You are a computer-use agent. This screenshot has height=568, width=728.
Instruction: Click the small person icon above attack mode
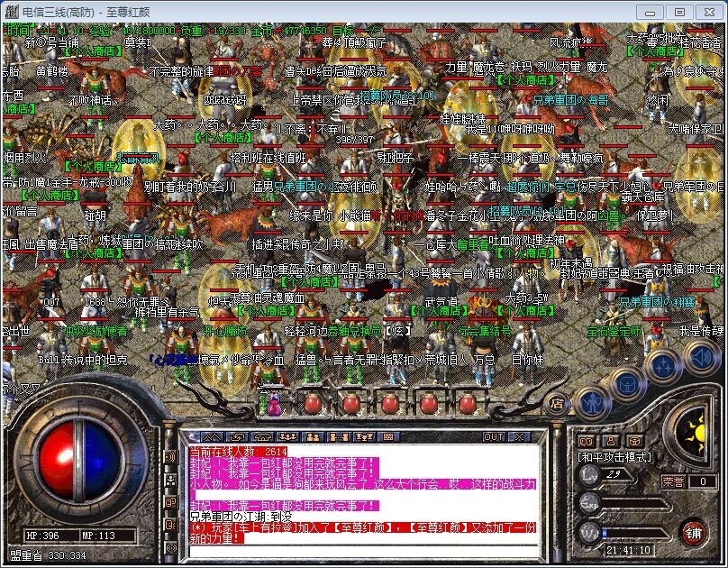pyautogui.click(x=611, y=441)
